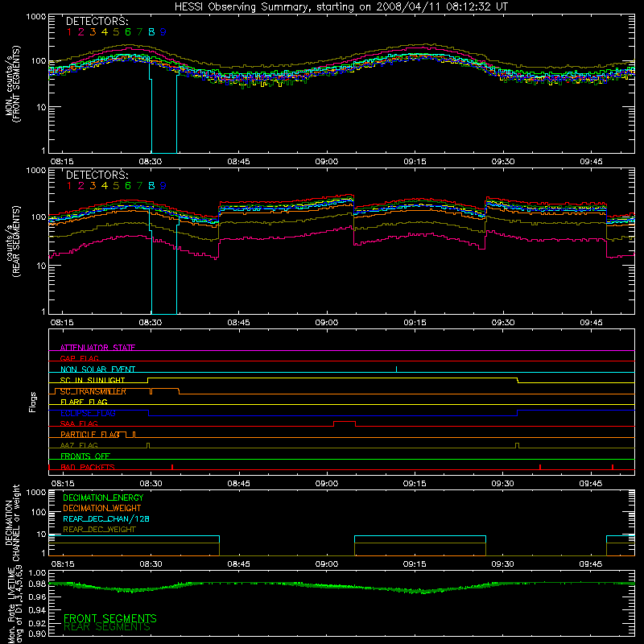Select detector 3 in rear segments legend
Image resolution: width=644 pixels, height=644 pixels.
point(93,186)
